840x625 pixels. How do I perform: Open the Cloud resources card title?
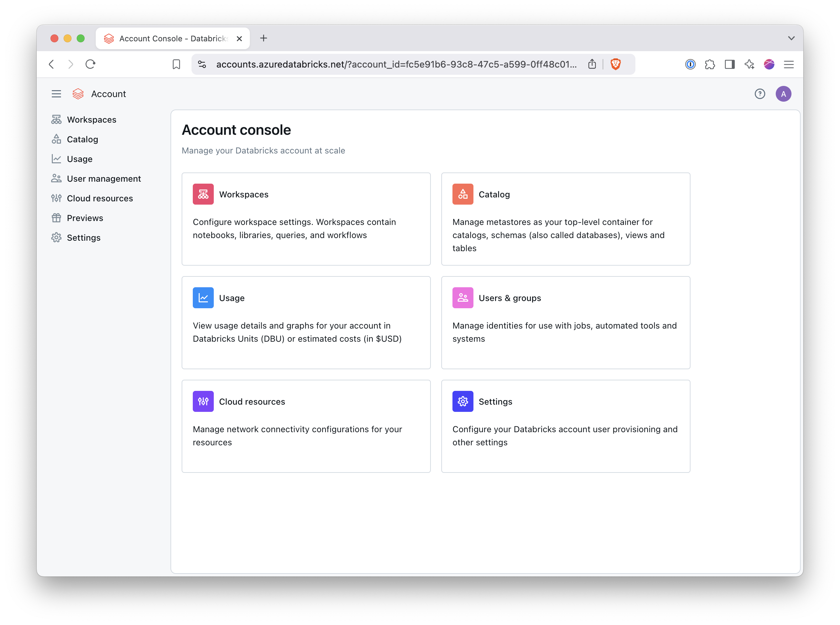[x=252, y=402]
